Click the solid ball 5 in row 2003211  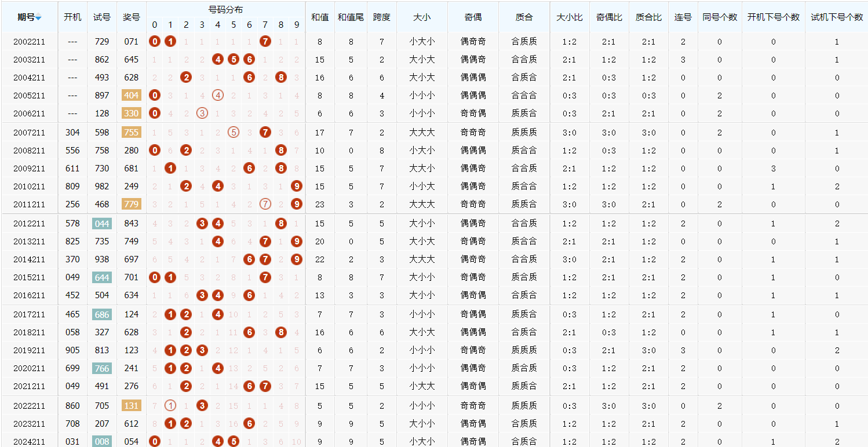(x=234, y=59)
